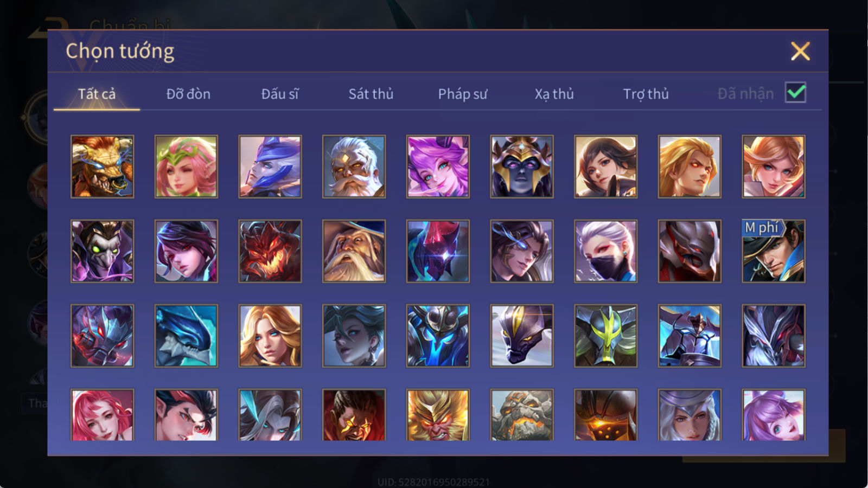Pick the purple-haired girl with horns
Viewport: 868px width, 488px height.
[x=438, y=166]
